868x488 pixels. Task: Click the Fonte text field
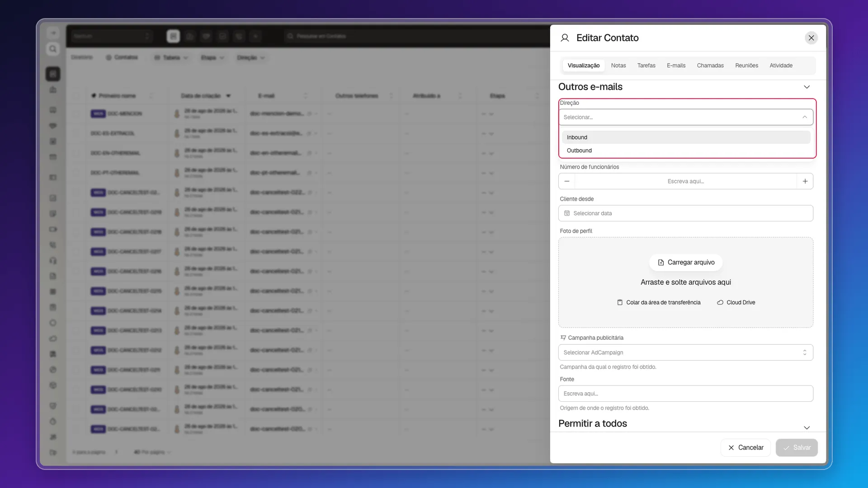685,394
